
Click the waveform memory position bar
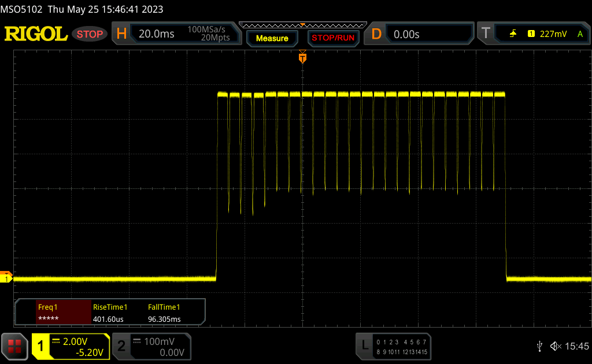click(x=302, y=25)
